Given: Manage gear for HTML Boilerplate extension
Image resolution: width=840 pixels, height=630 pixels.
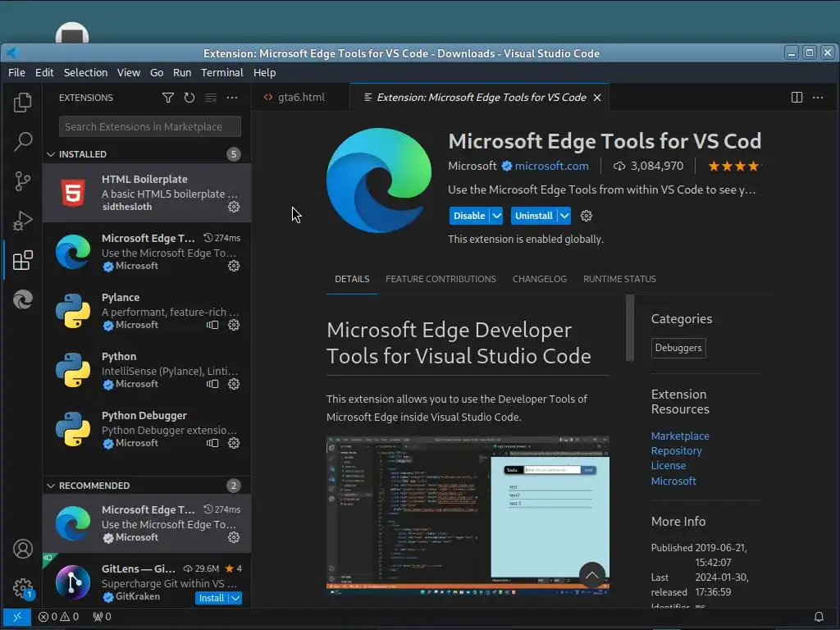Looking at the screenshot, I should pyautogui.click(x=234, y=207).
